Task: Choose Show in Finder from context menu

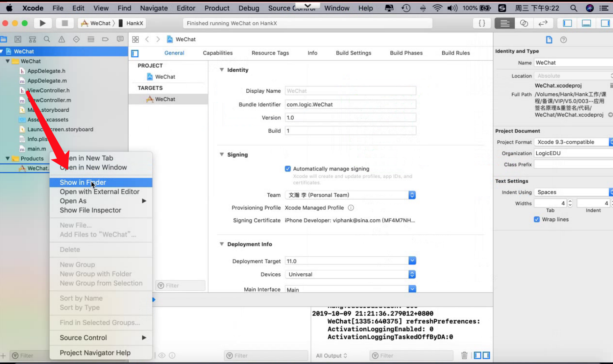Action: [x=101, y=182]
